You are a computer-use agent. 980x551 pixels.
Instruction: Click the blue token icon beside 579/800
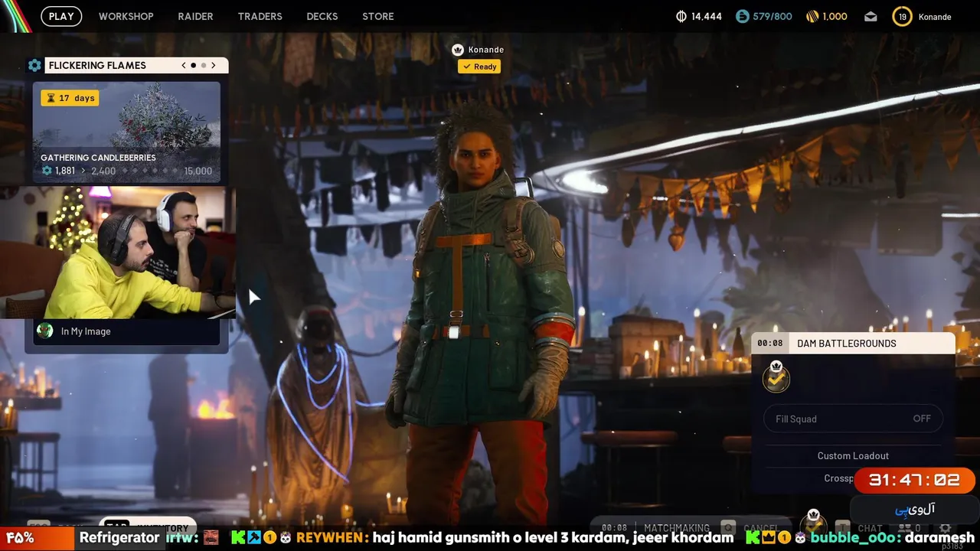pos(742,16)
